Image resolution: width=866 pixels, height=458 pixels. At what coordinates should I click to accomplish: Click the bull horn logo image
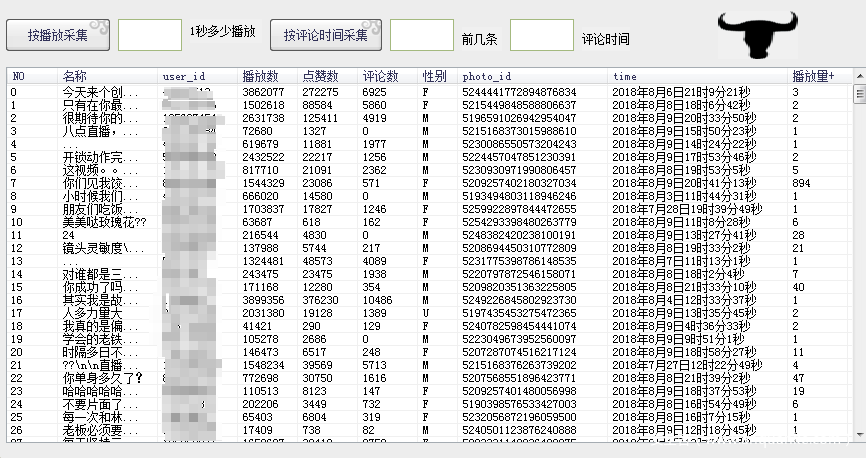tap(758, 35)
